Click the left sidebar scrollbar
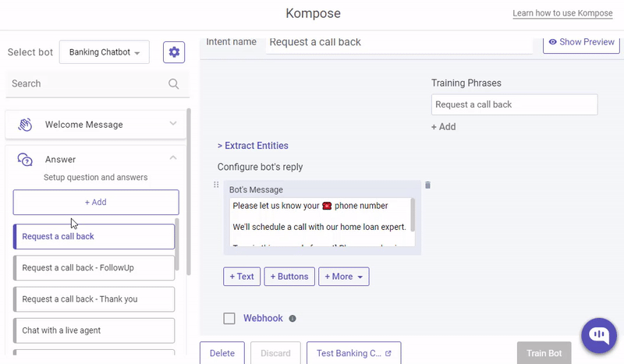The height and width of the screenshot is (364, 624). click(x=189, y=192)
